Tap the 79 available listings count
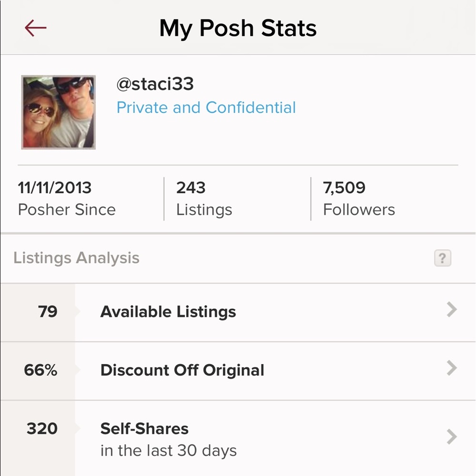 (x=48, y=312)
